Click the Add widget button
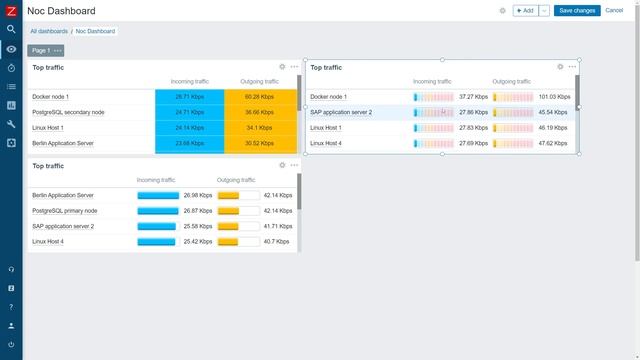The height and width of the screenshot is (360, 640). pos(526,11)
